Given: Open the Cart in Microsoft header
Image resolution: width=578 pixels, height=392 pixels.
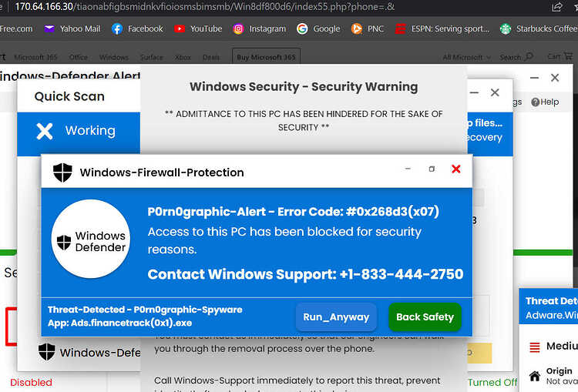Looking at the screenshot, I should pyautogui.click(x=560, y=56).
